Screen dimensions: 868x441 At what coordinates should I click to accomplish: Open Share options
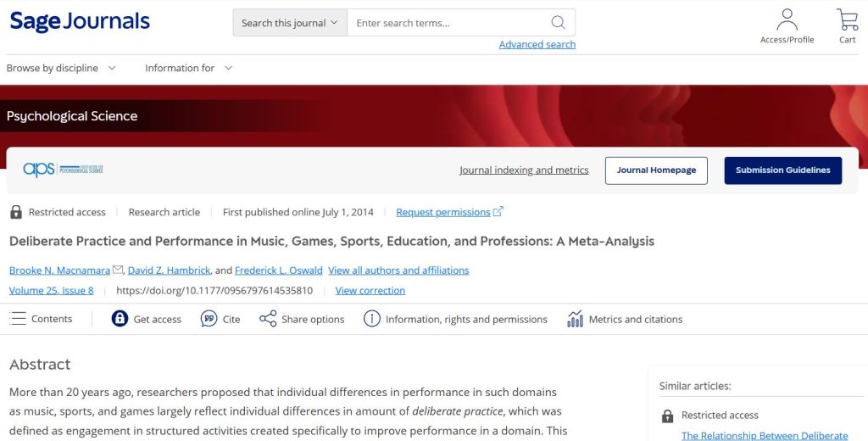click(269, 319)
